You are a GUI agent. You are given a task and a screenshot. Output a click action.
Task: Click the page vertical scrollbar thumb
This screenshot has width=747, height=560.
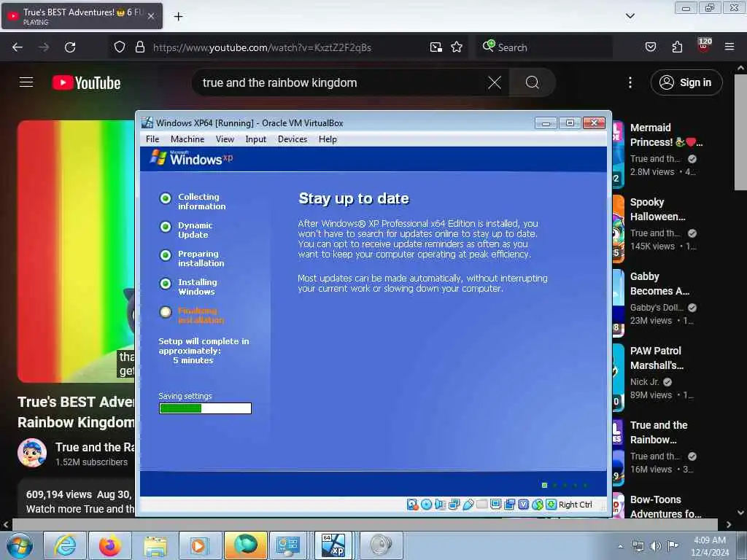pyautogui.click(x=740, y=133)
